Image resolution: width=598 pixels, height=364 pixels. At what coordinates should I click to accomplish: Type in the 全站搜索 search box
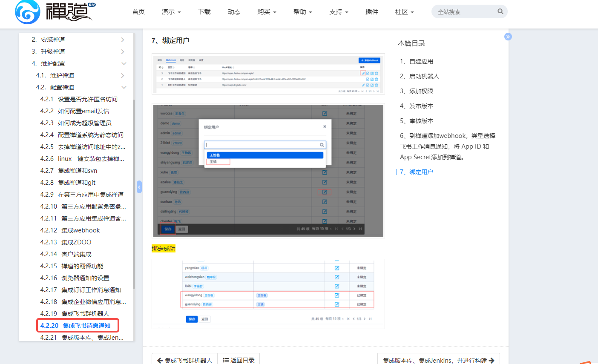[464, 12]
